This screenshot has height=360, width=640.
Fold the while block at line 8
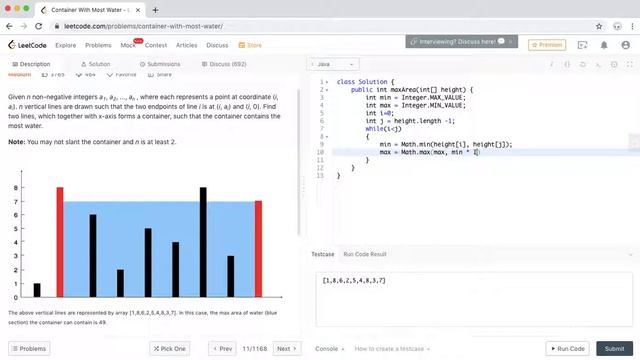tap(327, 137)
